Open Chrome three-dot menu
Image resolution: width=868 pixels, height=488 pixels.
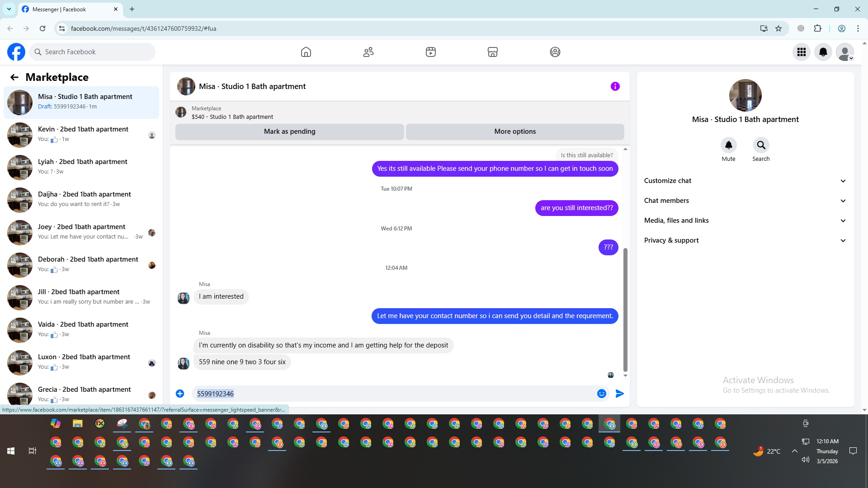(858, 28)
